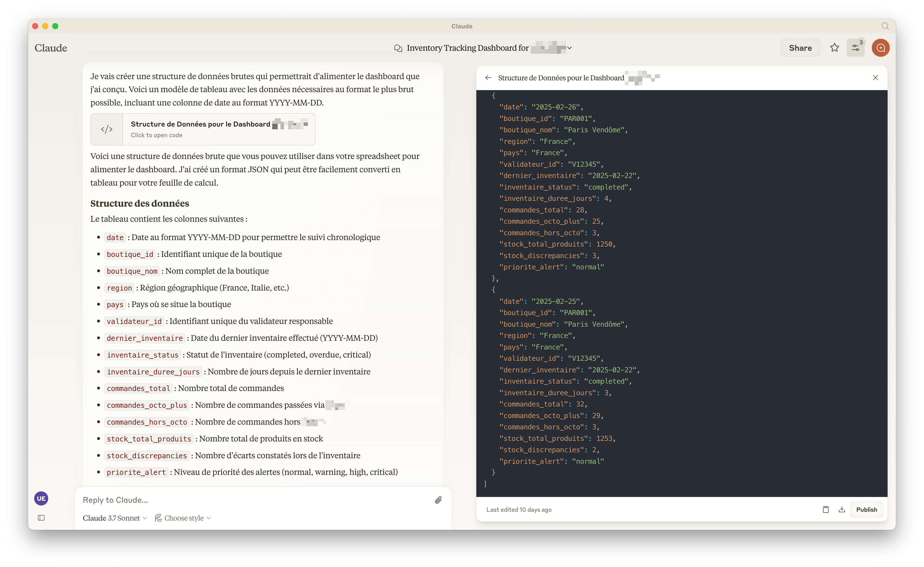Toggle the sidebar panel icon

coord(41,518)
